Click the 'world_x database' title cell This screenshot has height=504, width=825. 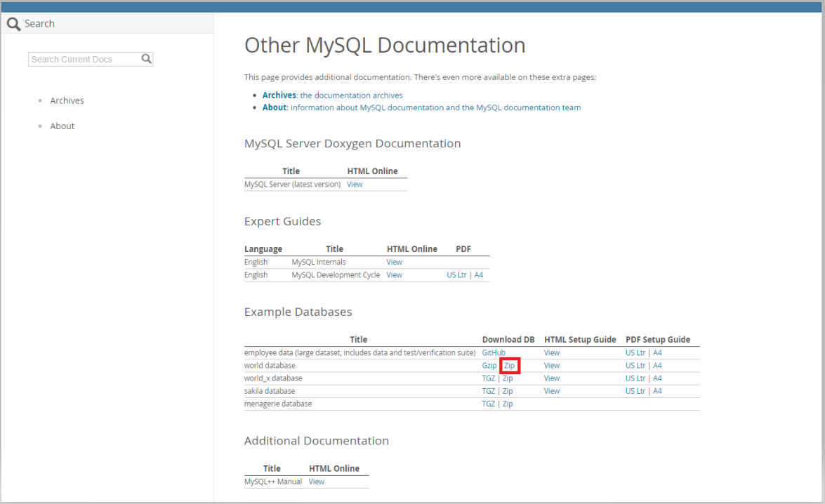pos(273,378)
